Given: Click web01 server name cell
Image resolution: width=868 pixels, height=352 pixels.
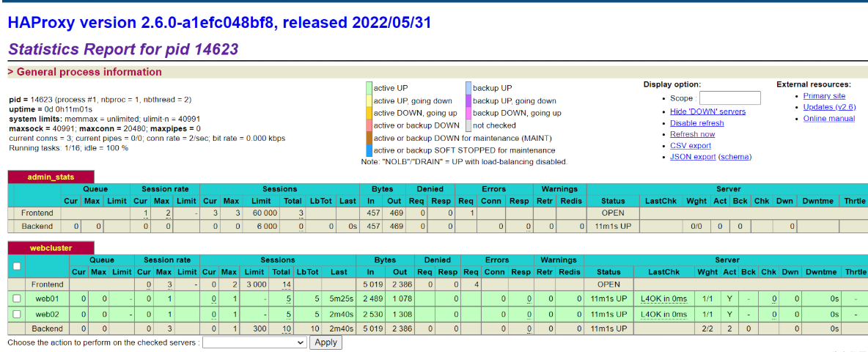Looking at the screenshot, I should pyautogui.click(x=47, y=299).
